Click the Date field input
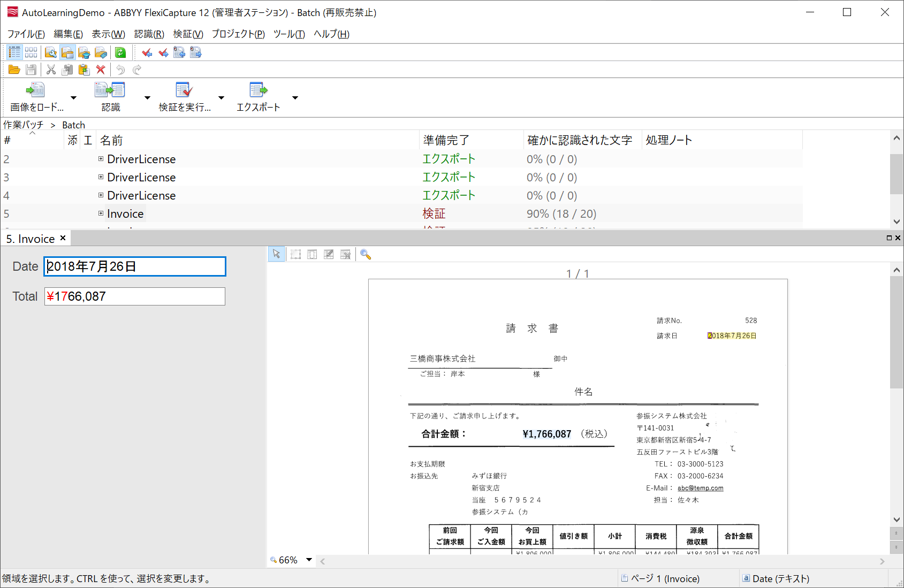Image resolution: width=904 pixels, height=588 pixels. 135,266
